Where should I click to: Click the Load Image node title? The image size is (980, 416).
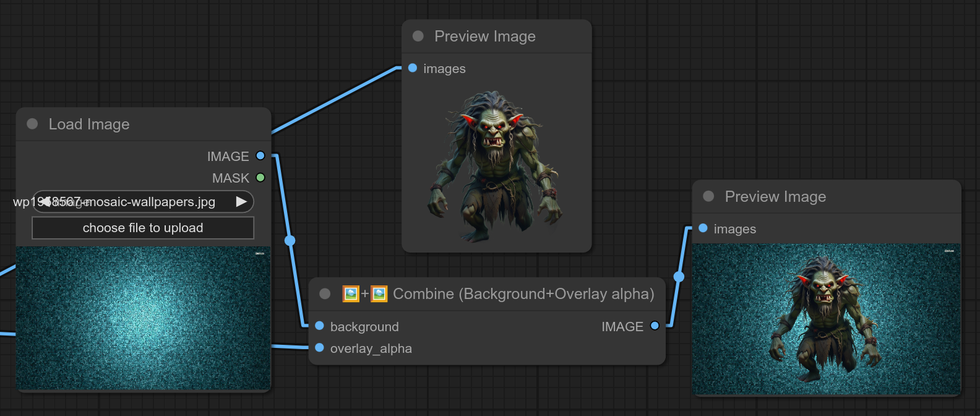(x=89, y=124)
